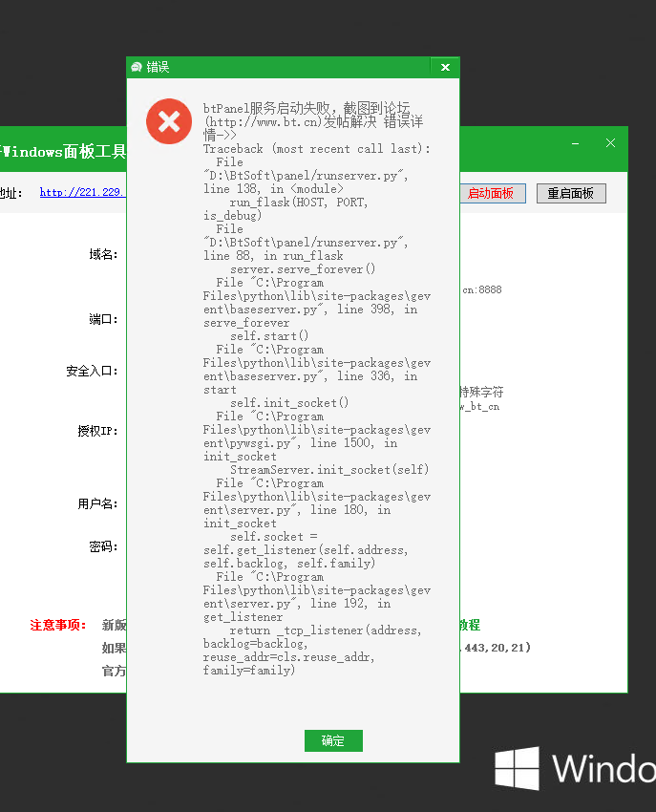656x812 pixels.
Task: Start the panel with the 启动面板 button
Action: point(493,193)
